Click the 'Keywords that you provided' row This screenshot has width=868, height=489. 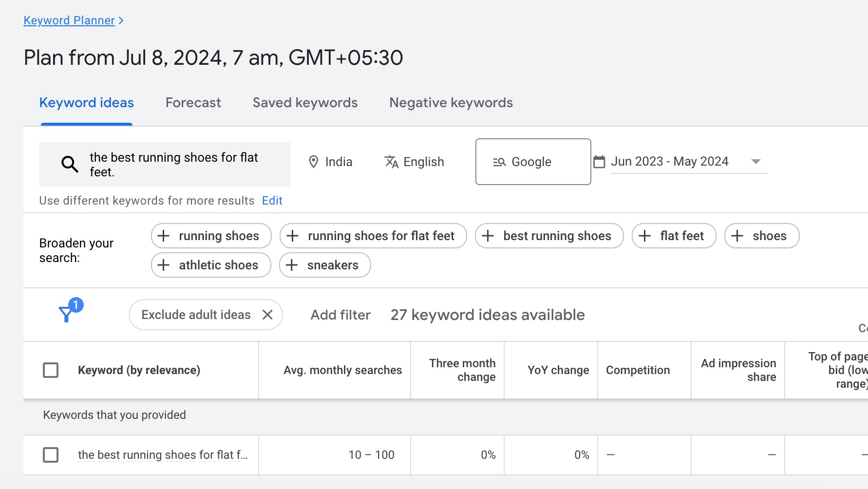pos(446,415)
